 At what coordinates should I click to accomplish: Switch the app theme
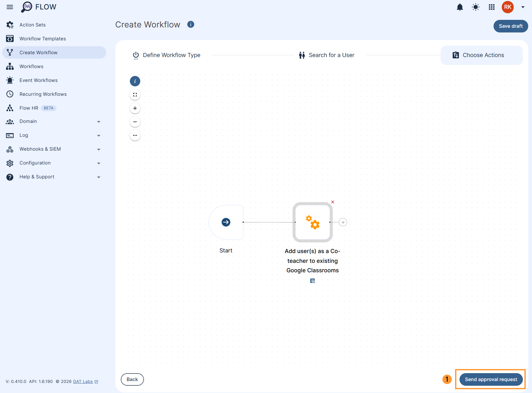(476, 7)
